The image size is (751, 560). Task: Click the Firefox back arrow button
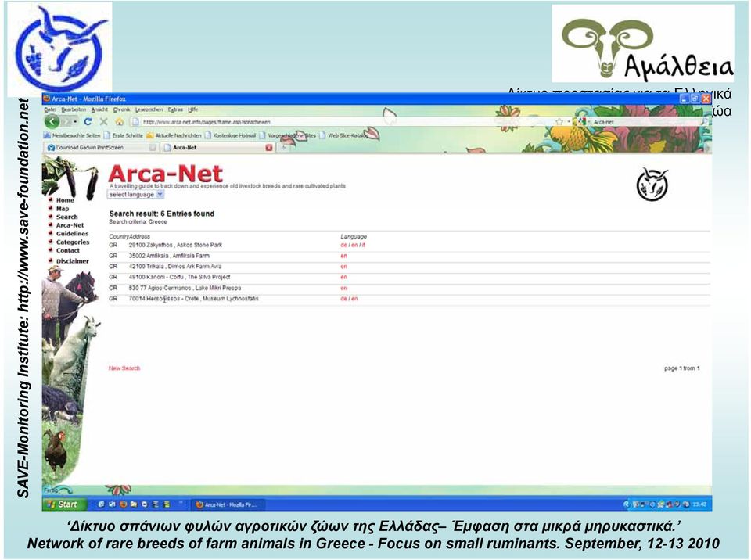point(52,122)
